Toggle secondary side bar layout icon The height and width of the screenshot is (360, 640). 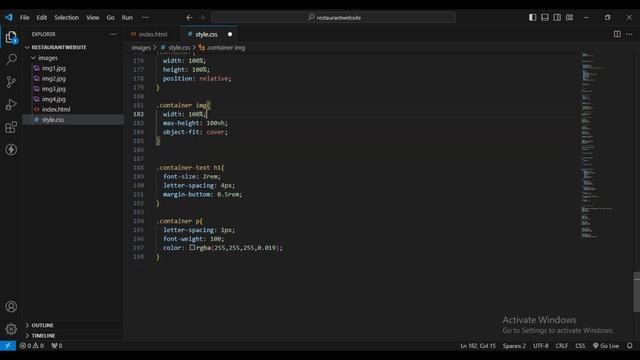(x=557, y=17)
